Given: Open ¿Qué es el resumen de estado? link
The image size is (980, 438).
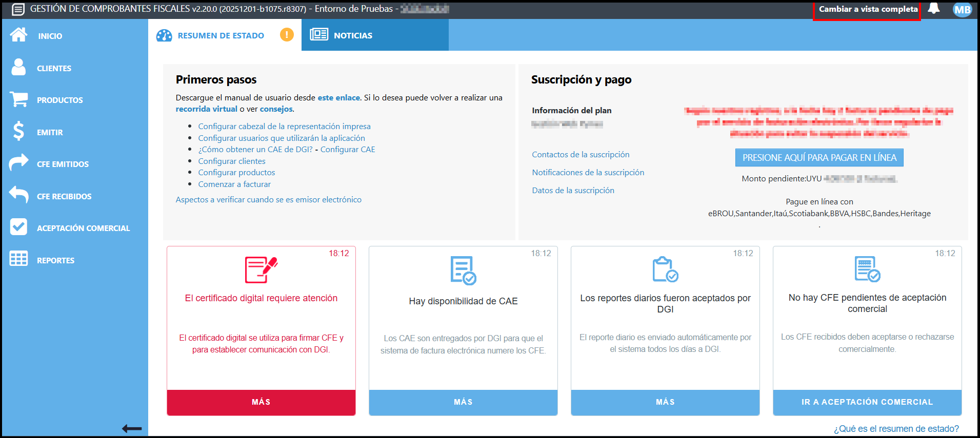Looking at the screenshot, I should click(896, 429).
